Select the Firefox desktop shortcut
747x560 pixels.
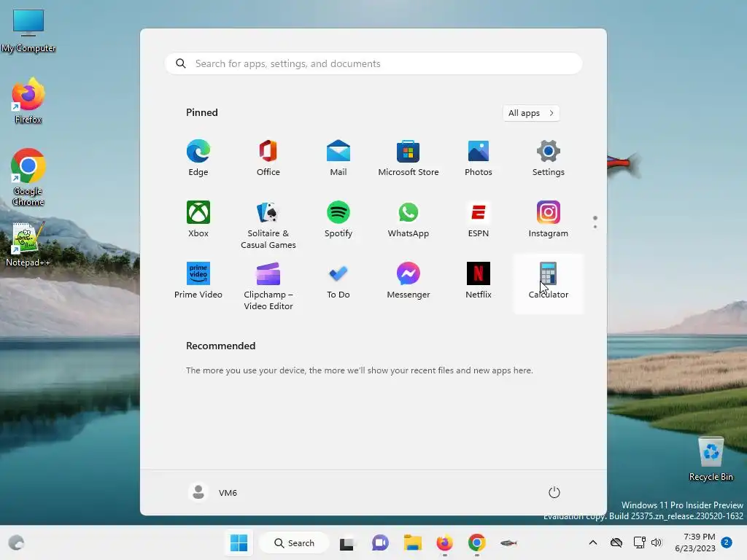(28, 101)
